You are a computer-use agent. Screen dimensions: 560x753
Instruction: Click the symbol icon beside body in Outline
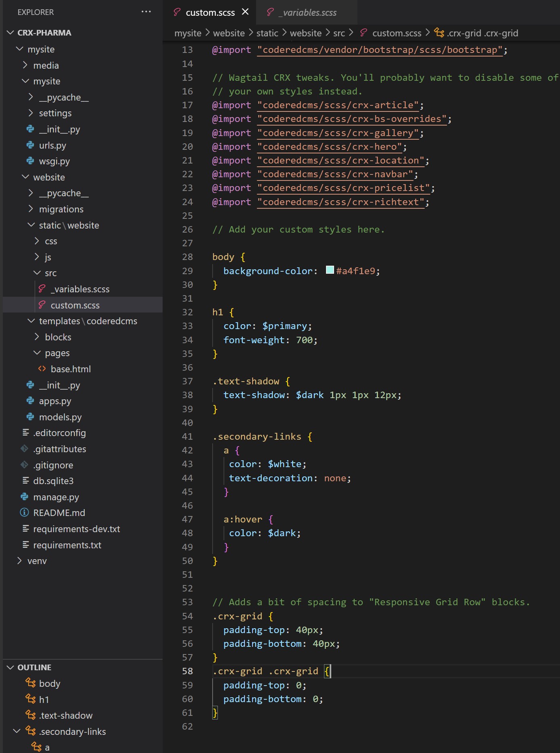[x=31, y=683]
